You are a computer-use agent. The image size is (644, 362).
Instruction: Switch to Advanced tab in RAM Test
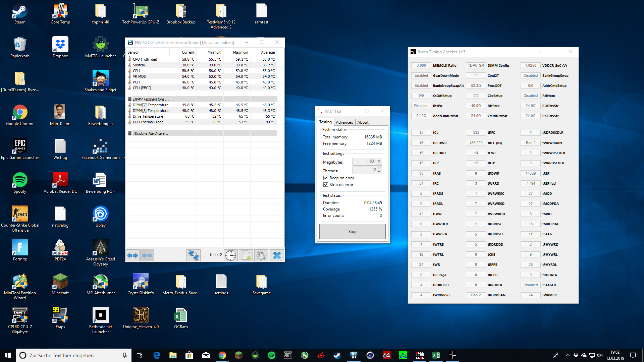coord(344,122)
